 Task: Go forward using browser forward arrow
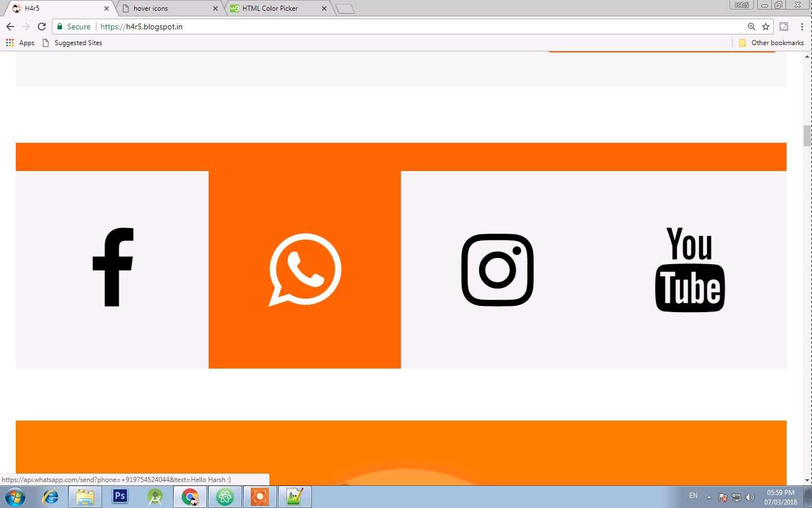[26, 27]
